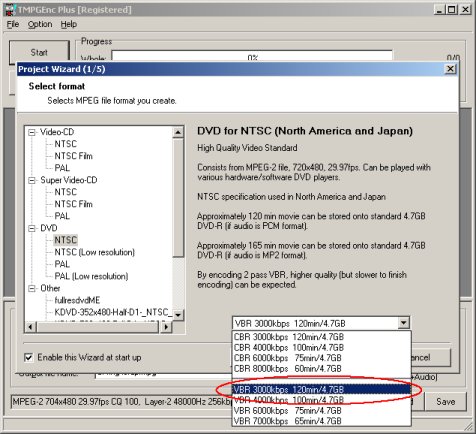Viewport: 476px width, 434px height.
Task: Click the format tree scroll right arrow
Action: [x=166, y=327]
